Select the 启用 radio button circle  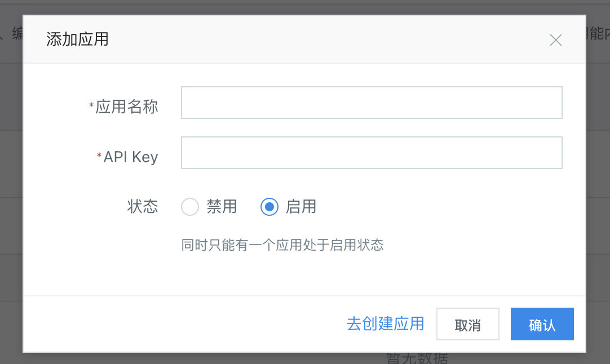(x=269, y=207)
